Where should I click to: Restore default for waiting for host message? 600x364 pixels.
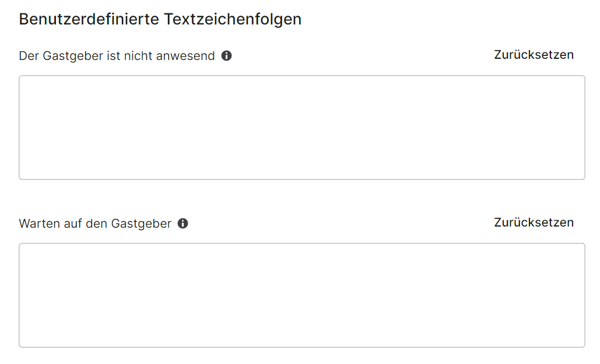(534, 222)
